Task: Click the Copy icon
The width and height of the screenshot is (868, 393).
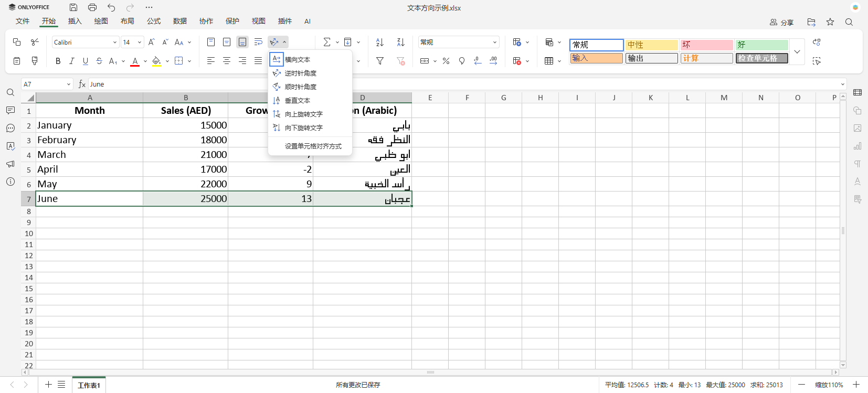Action: [17, 42]
